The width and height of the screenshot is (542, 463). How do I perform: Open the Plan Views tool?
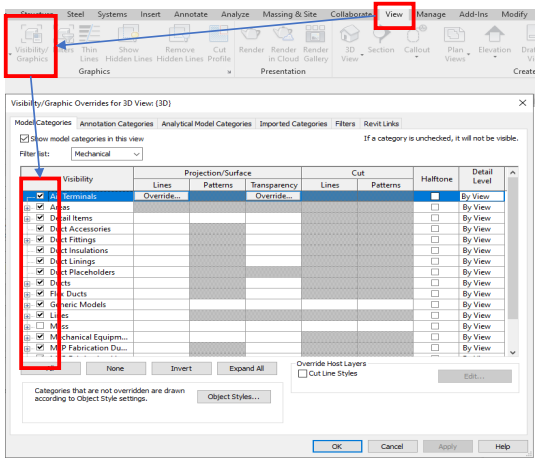click(455, 44)
